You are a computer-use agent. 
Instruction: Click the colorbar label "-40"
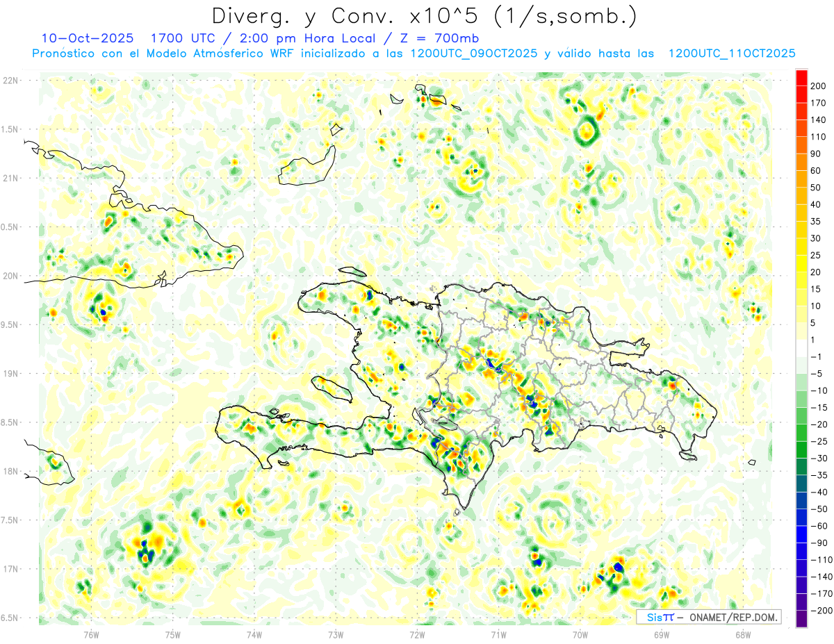821,493
